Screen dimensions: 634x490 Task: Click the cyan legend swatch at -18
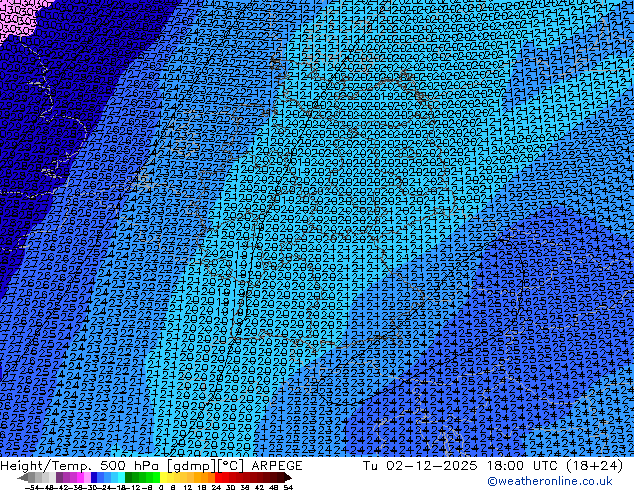click(122, 477)
